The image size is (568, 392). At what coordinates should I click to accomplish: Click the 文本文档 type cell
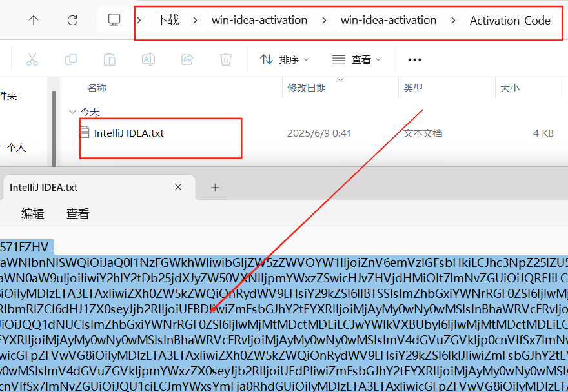(423, 133)
